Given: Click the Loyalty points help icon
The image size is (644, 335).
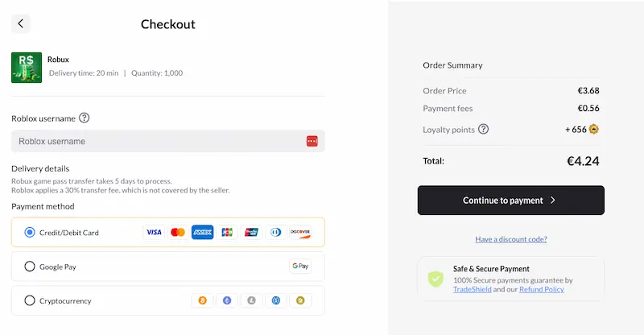Looking at the screenshot, I should (483, 129).
